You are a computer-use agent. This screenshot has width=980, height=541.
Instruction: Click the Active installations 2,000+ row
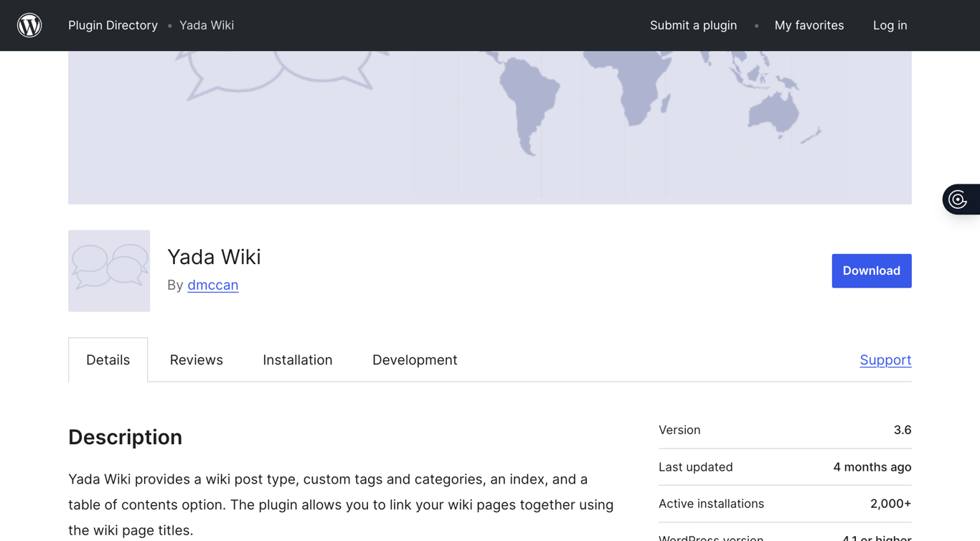pyautogui.click(x=784, y=504)
